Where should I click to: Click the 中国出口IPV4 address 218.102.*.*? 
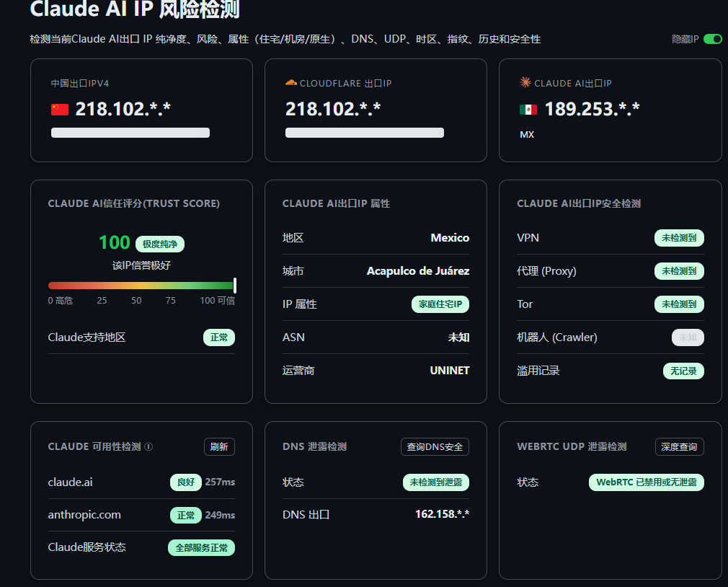tap(123, 109)
